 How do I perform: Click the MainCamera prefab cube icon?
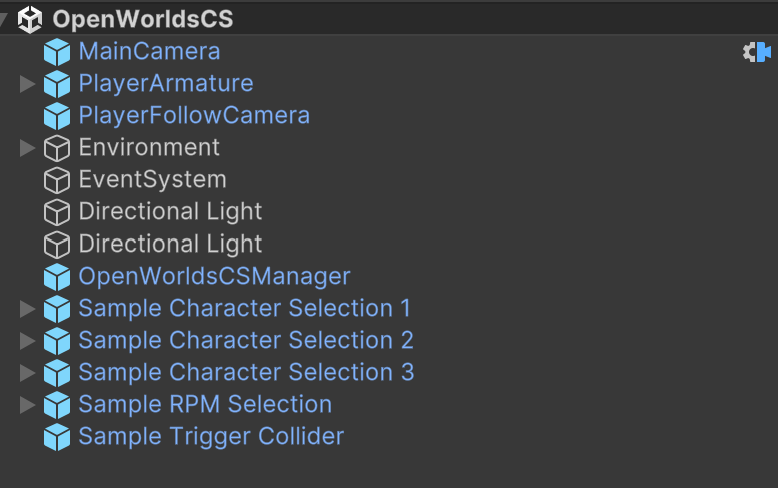pyautogui.click(x=57, y=52)
